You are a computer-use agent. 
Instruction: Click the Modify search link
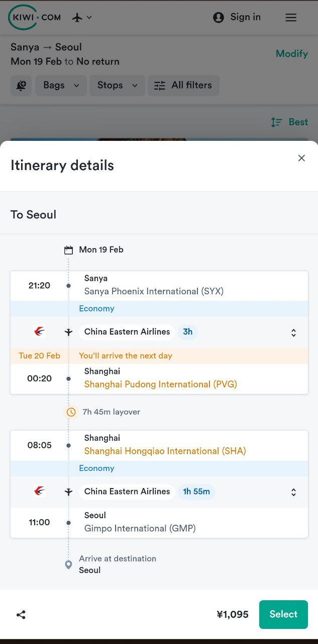point(291,54)
